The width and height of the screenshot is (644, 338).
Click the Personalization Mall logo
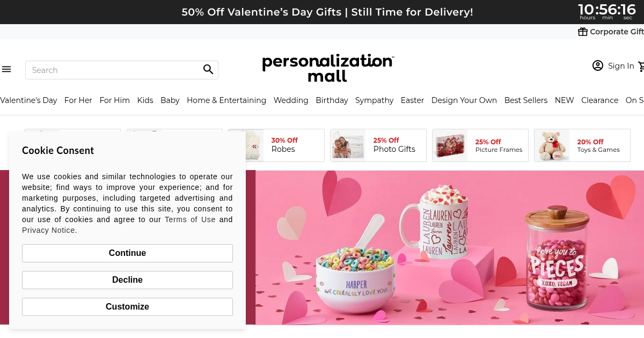[327, 68]
